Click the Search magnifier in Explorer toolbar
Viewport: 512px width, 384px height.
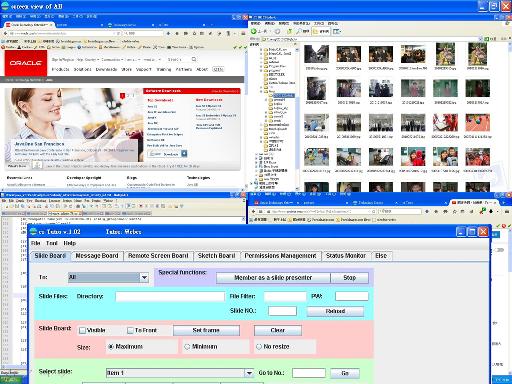[299, 31]
